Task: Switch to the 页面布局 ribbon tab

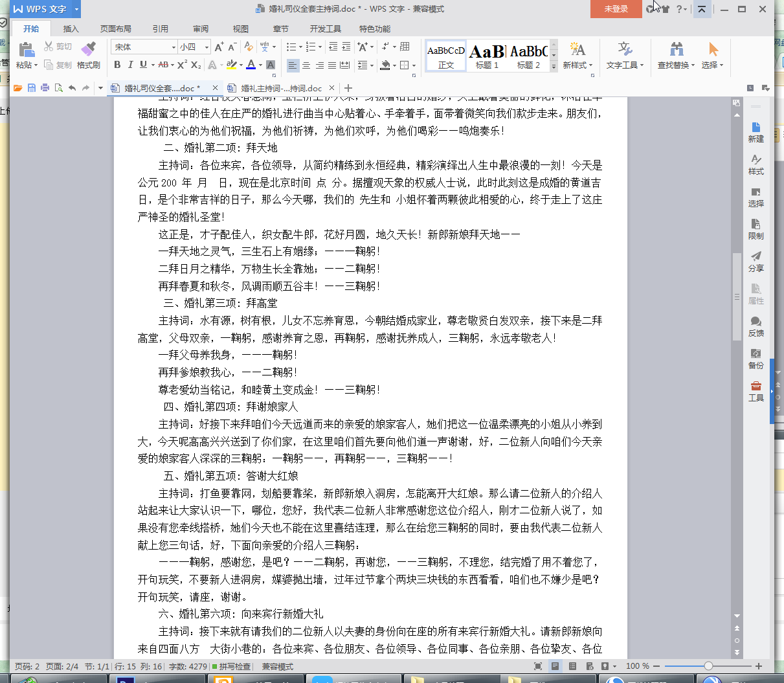Action: (115, 28)
